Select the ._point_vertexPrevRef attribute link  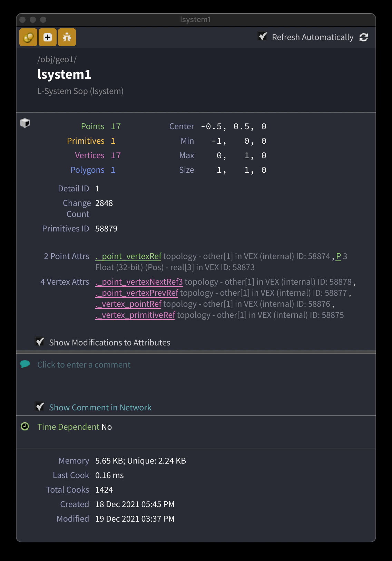137,293
